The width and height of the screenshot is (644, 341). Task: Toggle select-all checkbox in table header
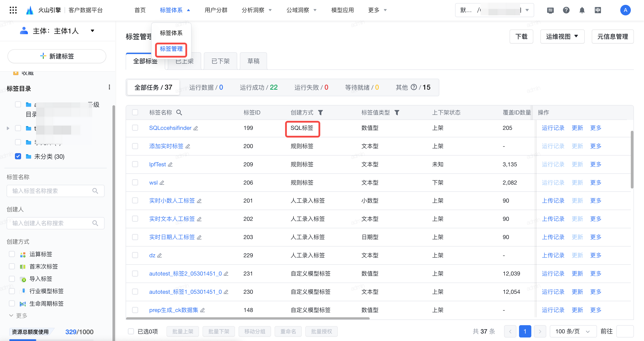(135, 112)
